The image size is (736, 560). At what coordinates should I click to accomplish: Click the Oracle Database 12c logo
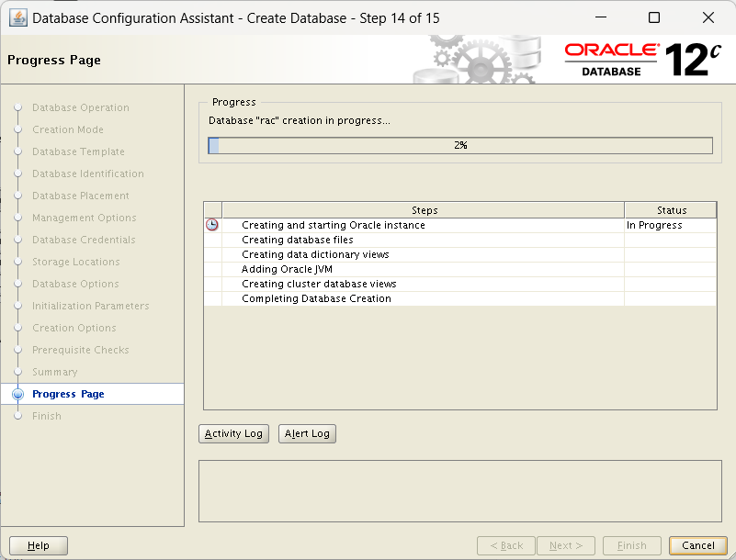click(x=642, y=60)
